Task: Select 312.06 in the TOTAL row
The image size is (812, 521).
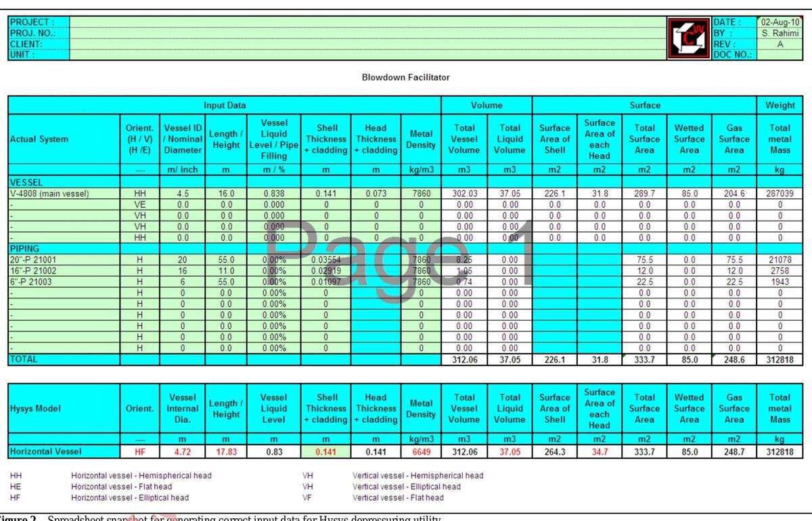Action: (x=464, y=360)
